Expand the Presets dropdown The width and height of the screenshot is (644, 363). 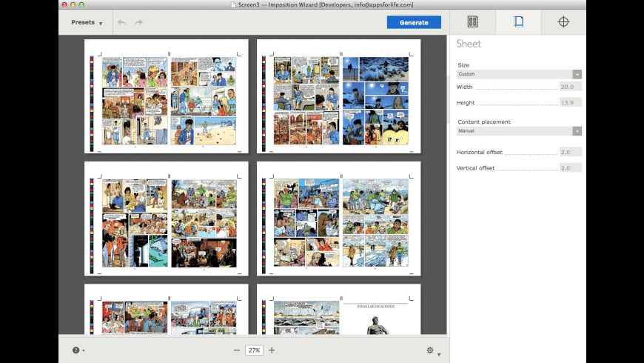tap(87, 22)
